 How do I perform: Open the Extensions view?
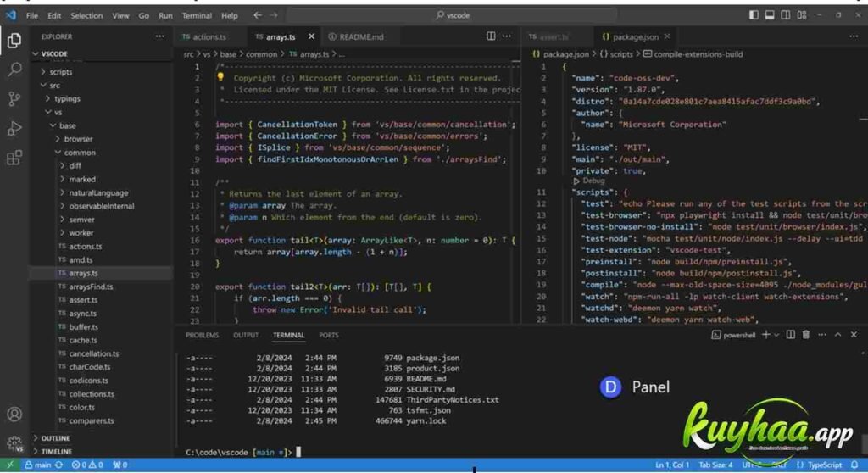point(14,158)
